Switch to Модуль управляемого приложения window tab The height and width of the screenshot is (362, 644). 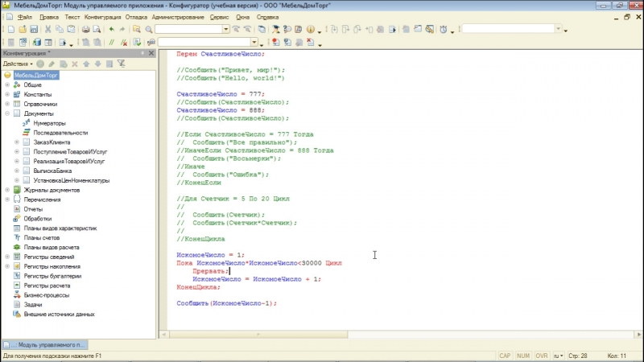pyautogui.click(x=44, y=345)
